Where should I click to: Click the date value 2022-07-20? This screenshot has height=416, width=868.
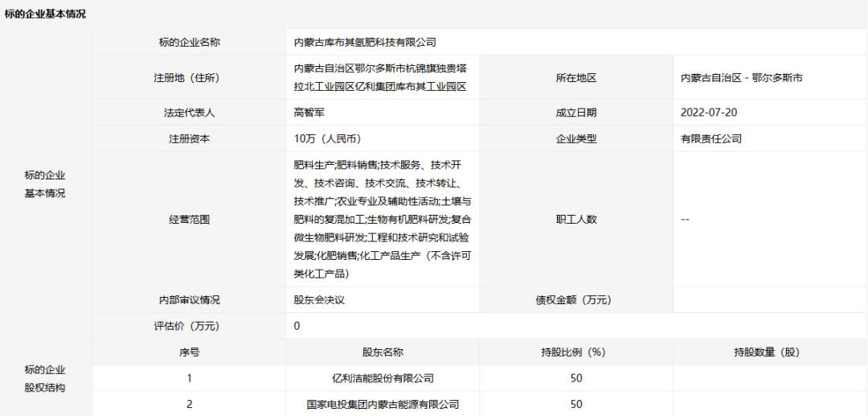click(x=709, y=113)
